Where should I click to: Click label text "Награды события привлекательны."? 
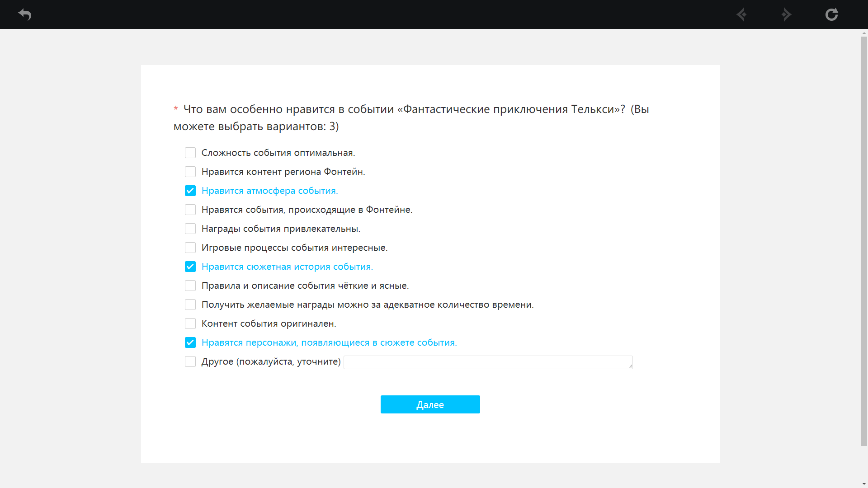[281, 229]
